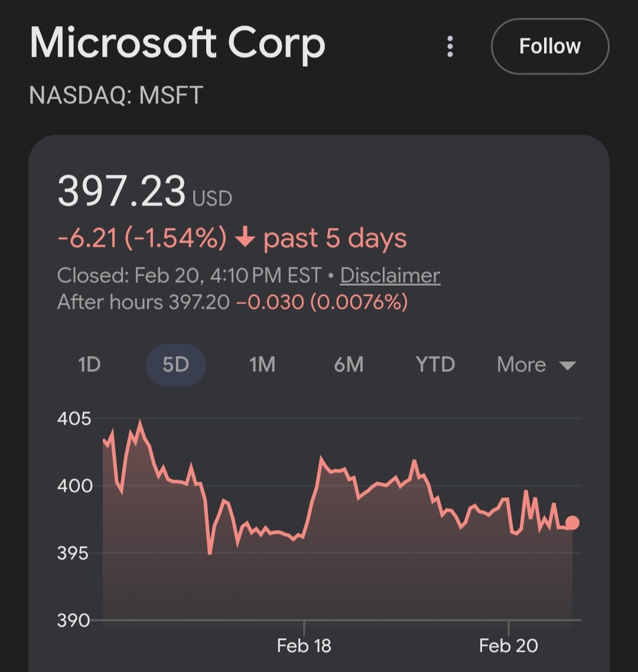Click the 397.23 price figure
638x672 pixels.
point(122,191)
